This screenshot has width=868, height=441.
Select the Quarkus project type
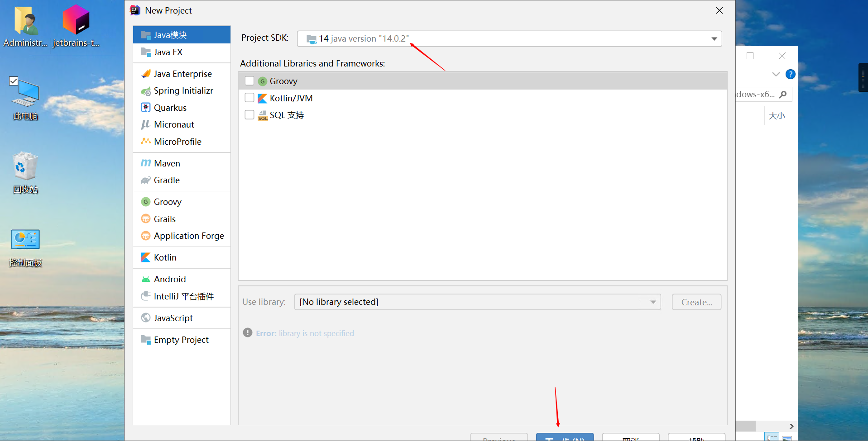tap(182, 108)
